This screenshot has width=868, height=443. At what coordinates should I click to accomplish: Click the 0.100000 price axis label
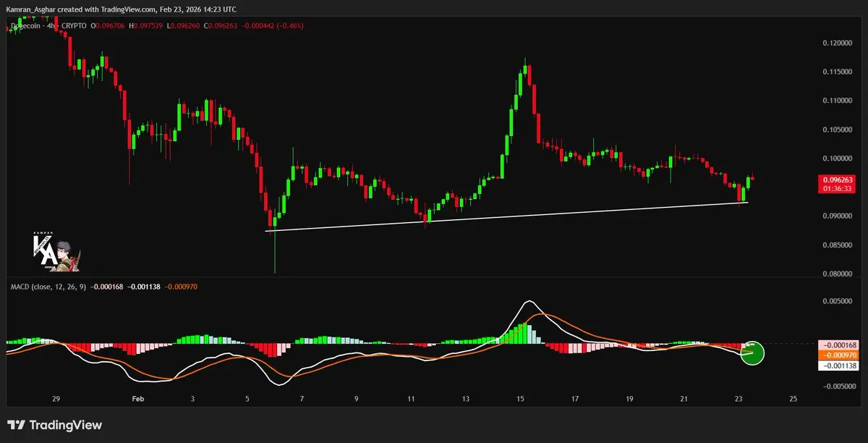[838, 159]
